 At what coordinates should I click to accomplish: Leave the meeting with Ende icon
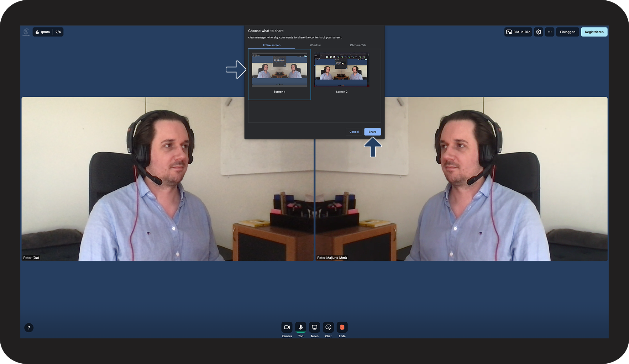click(342, 327)
